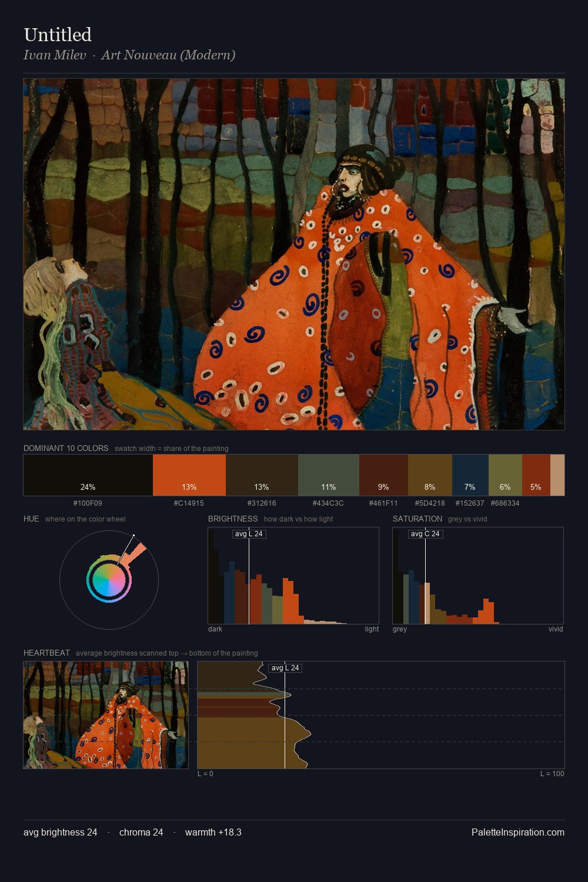Click the "L = 0" axis label
588x882 pixels.
pyautogui.click(x=205, y=774)
